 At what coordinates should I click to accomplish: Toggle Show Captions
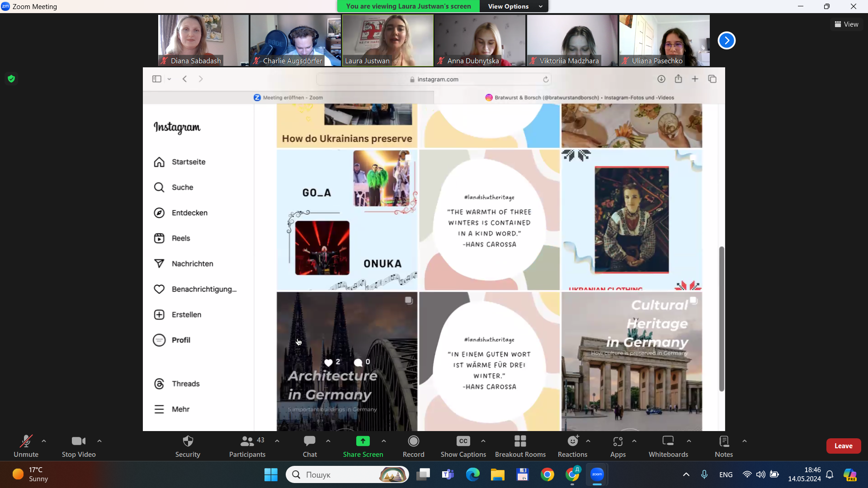pos(463,441)
